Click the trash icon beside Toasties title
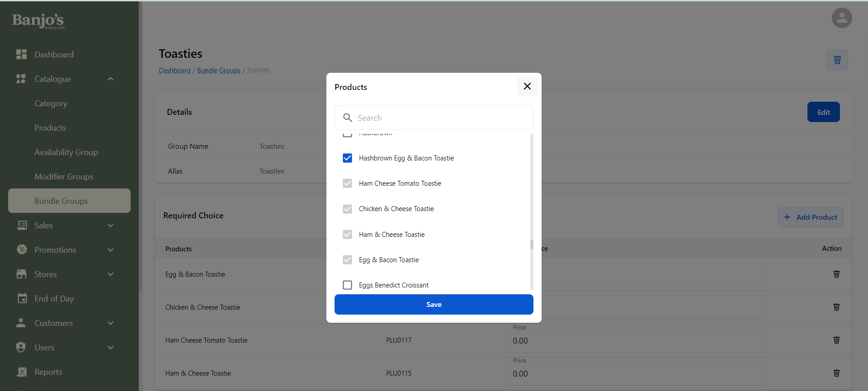The height and width of the screenshot is (391, 868). [837, 60]
